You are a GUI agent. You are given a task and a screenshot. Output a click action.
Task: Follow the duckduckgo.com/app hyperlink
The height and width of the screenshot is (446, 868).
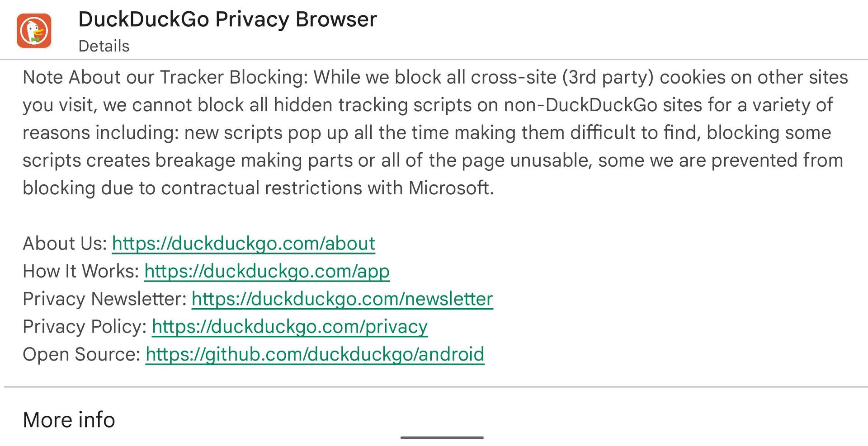tap(267, 272)
